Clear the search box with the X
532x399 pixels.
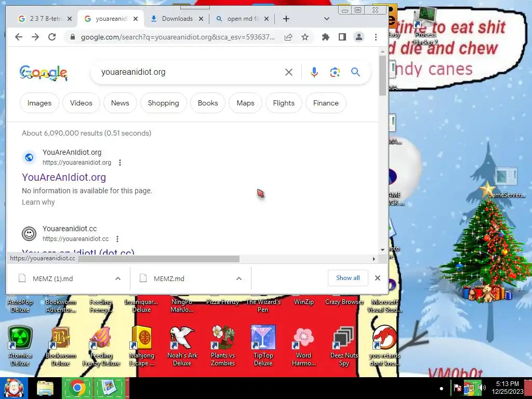289,72
